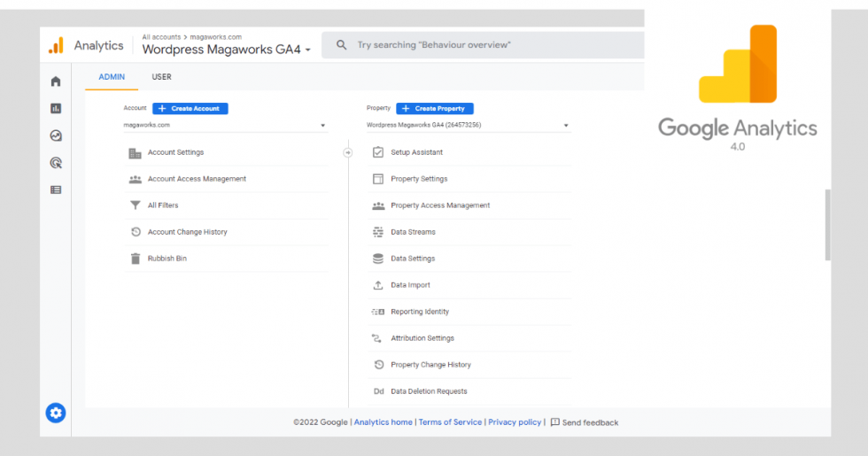Click the Send feedback speech icon
Screen dimensions: 868x456
[555, 422]
